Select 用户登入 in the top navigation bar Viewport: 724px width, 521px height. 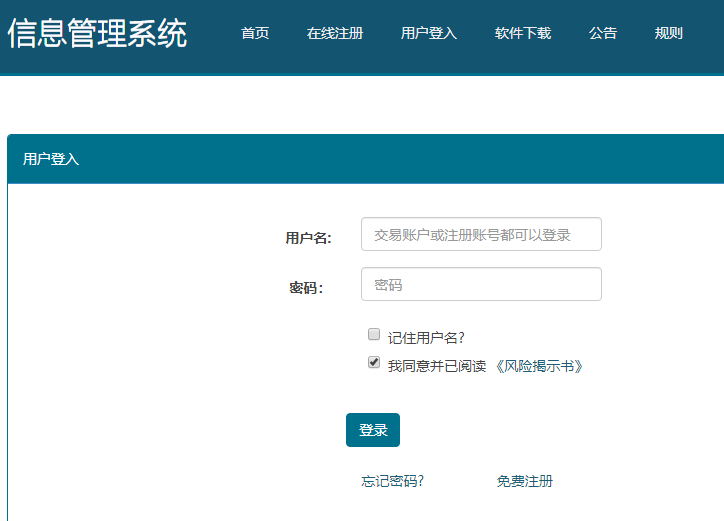[x=429, y=33]
